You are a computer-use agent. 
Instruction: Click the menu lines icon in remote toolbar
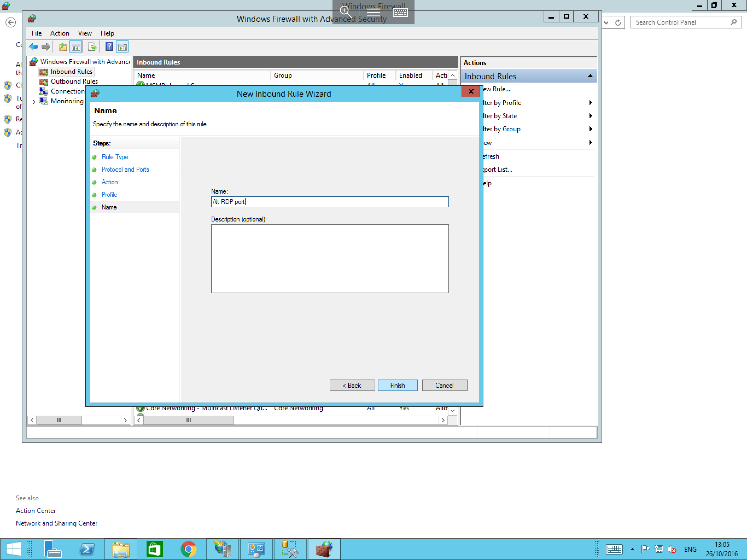[373, 13]
